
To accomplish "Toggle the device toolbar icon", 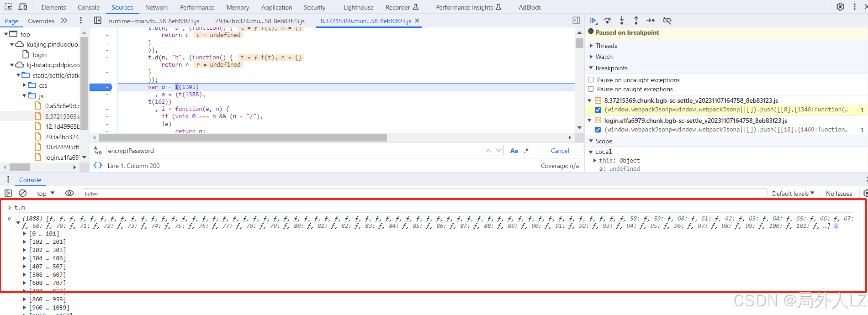I will tap(23, 7).
